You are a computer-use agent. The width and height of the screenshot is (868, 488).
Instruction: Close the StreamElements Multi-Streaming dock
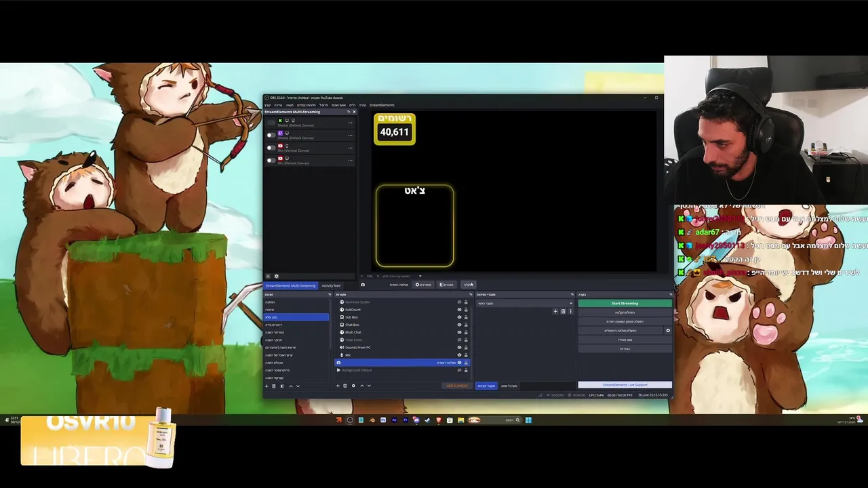coord(354,112)
